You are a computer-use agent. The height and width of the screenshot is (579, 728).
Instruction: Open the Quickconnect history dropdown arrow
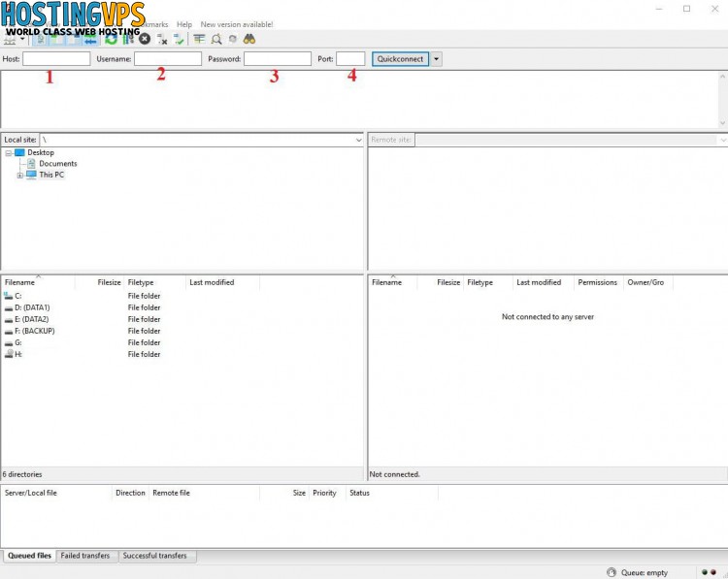pos(436,59)
